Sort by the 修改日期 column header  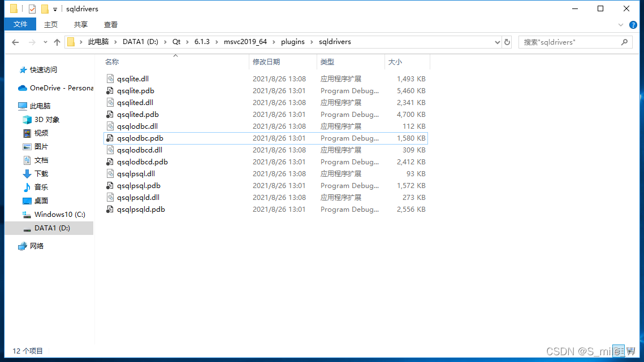(x=266, y=62)
